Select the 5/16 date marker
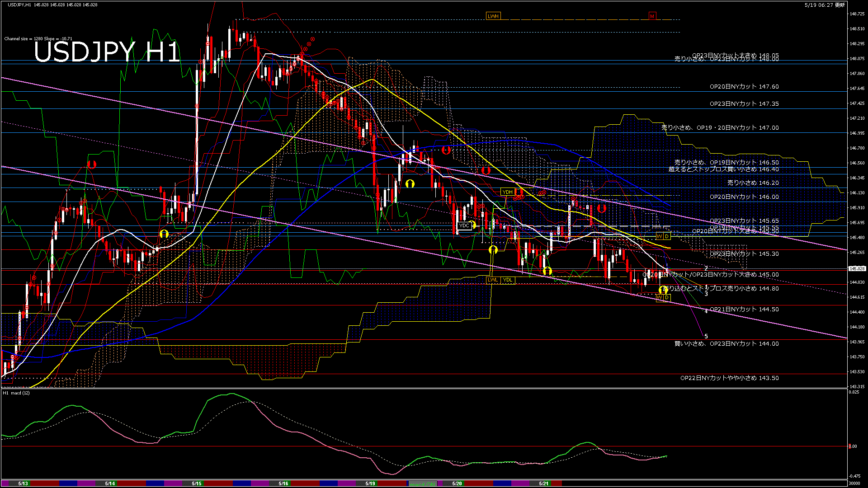 coord(283,483)
